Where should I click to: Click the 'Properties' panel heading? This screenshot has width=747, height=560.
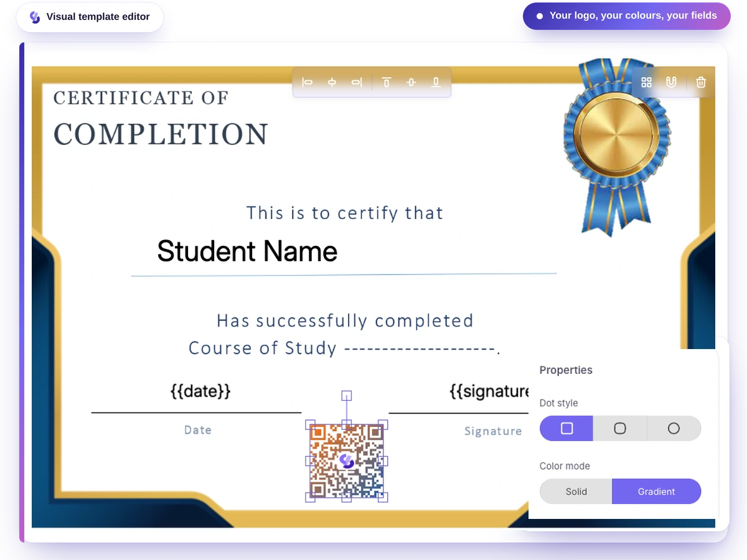(566, 370)
